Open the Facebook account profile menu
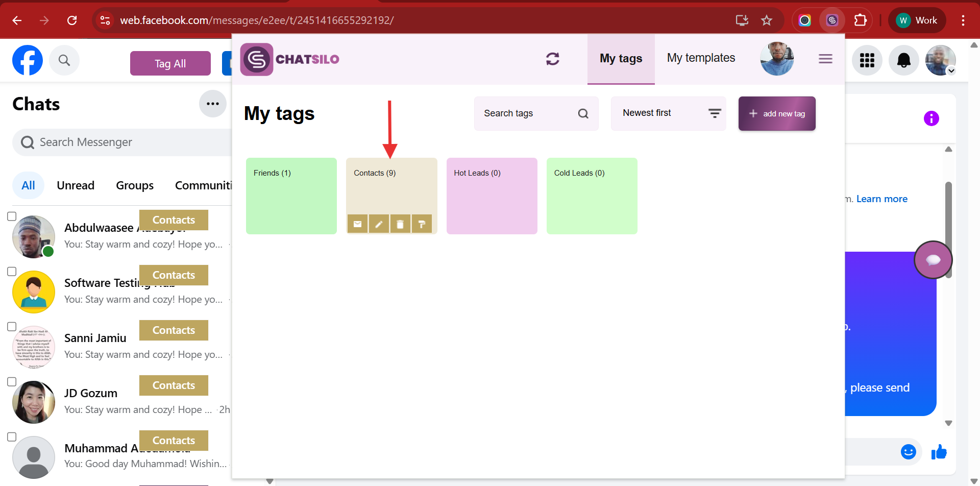Image resolution: width=980 pixels, height=486 pixels. (940, 60)
